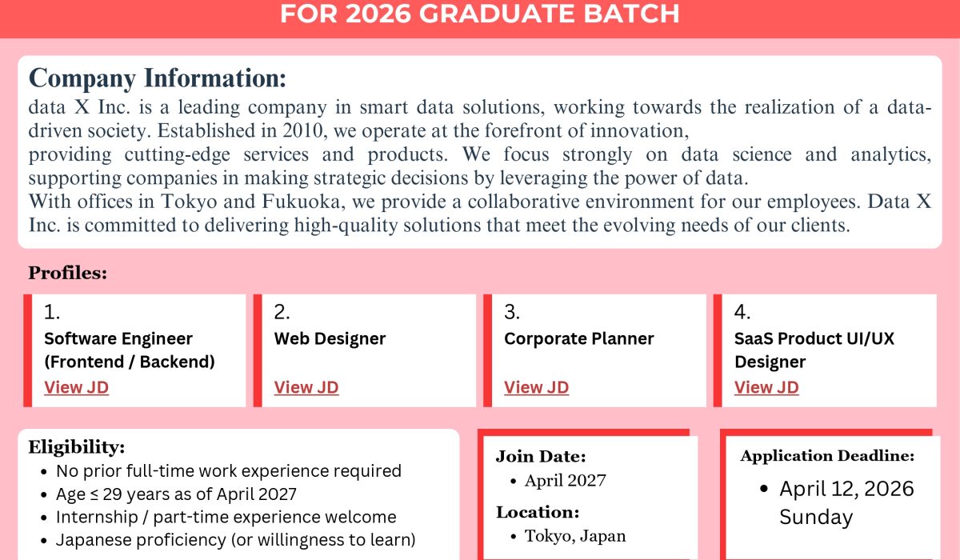Click the internship experience welcome bullet
The height and width of the screenshot is (560, 960).
(x=226, y=518)
